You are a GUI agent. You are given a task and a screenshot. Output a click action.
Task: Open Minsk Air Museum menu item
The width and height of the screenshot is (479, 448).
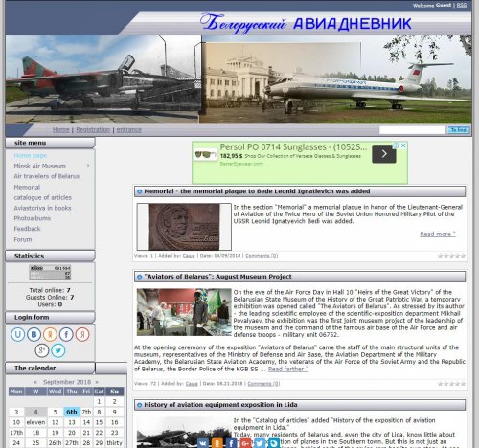[39, 166]
